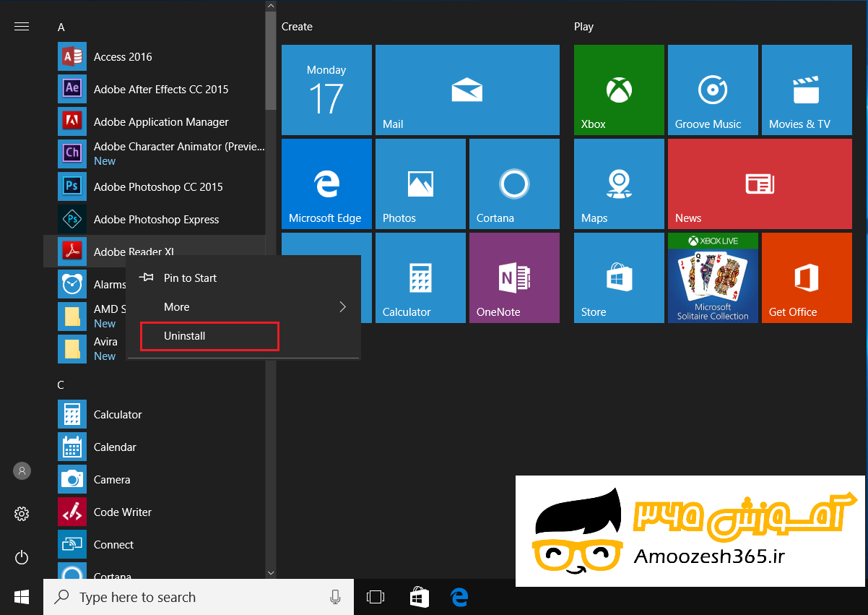Image resolution: width=868 pixels, height=615 pixels.
Task: Click the Windows Start button
Action: (x=22, y=597)
